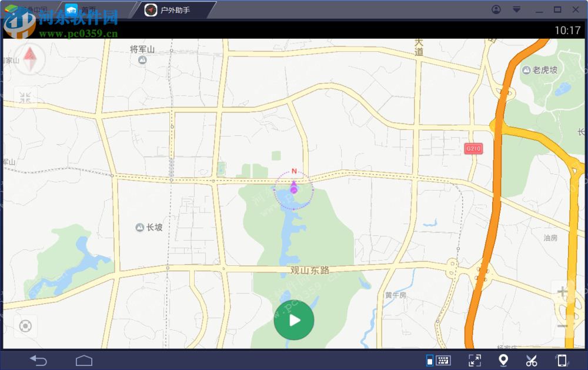
Task: Zoom in with plus button
Action: click(562, 292)
